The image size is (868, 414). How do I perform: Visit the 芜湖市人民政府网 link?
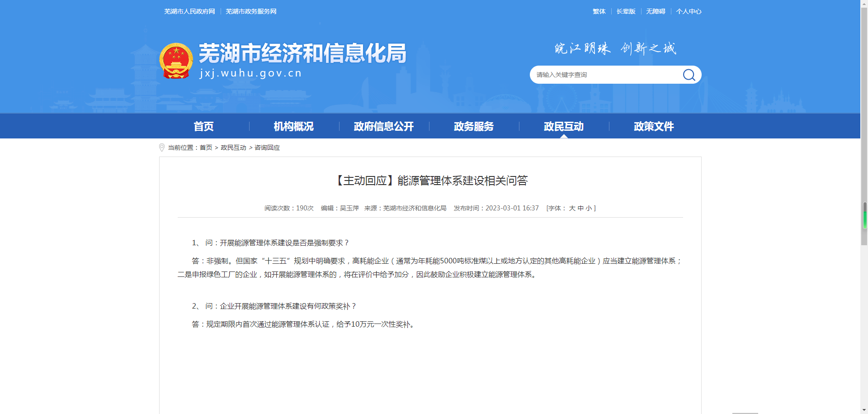click(x=189, y=11)
